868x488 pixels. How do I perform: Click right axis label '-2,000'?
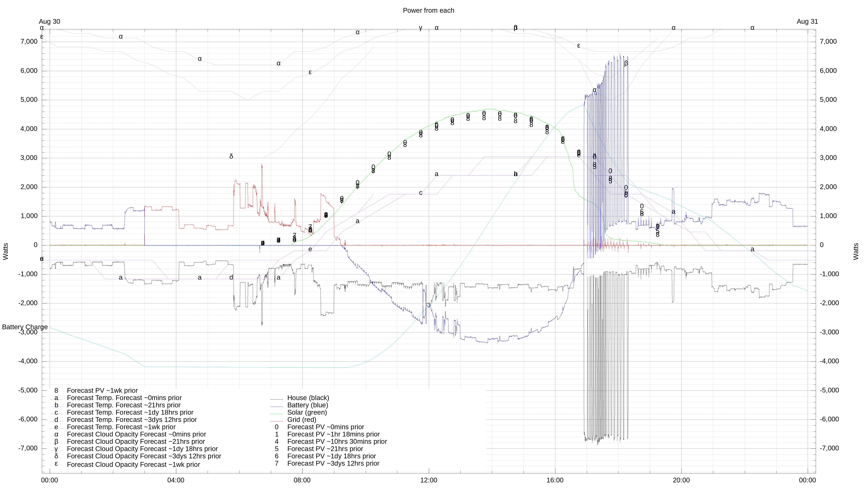tap(829, 303)
